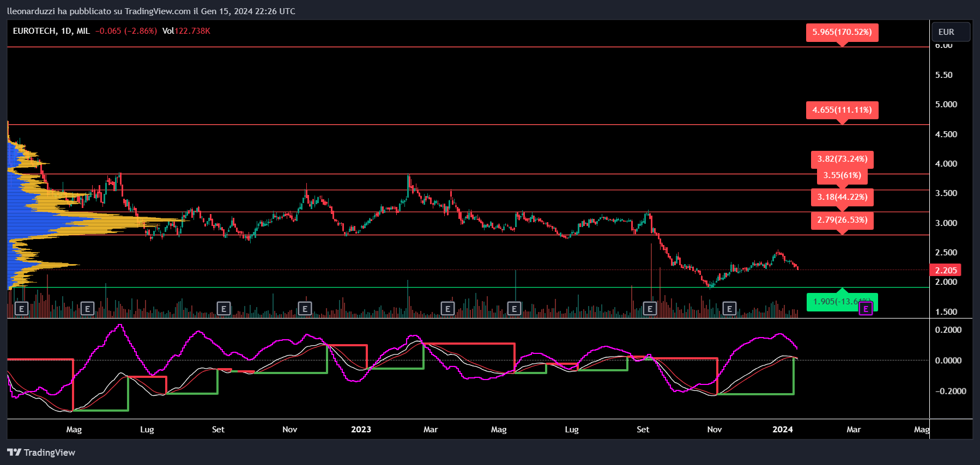Screen dimensions: 980x465
Task: Click the 3.000 price scale value
Action: [x=946, y=223]
